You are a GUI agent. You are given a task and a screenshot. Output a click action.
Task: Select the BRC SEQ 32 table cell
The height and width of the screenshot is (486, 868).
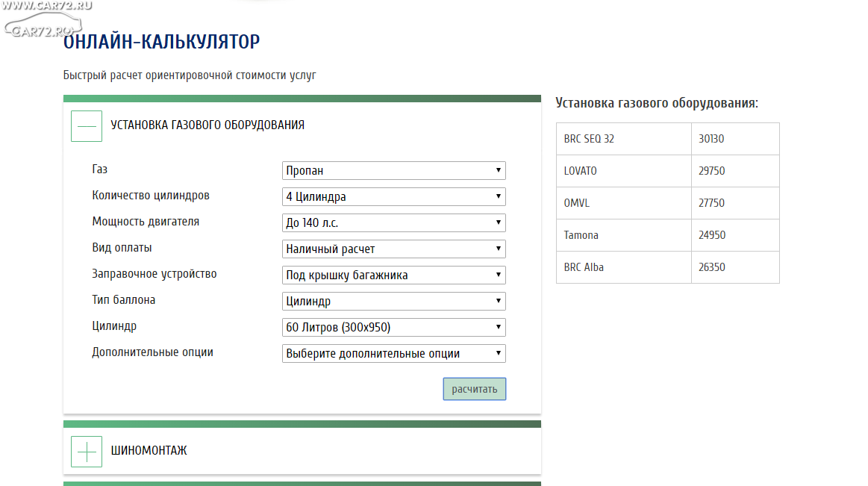(624, 139)
